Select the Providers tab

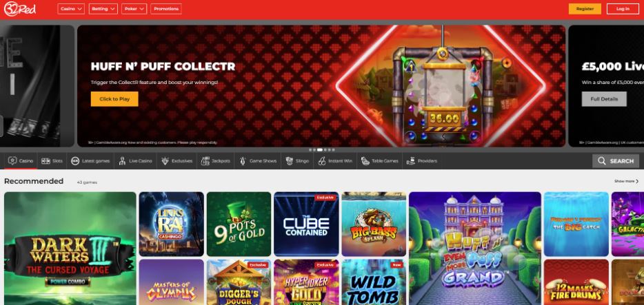click(422, 161)
